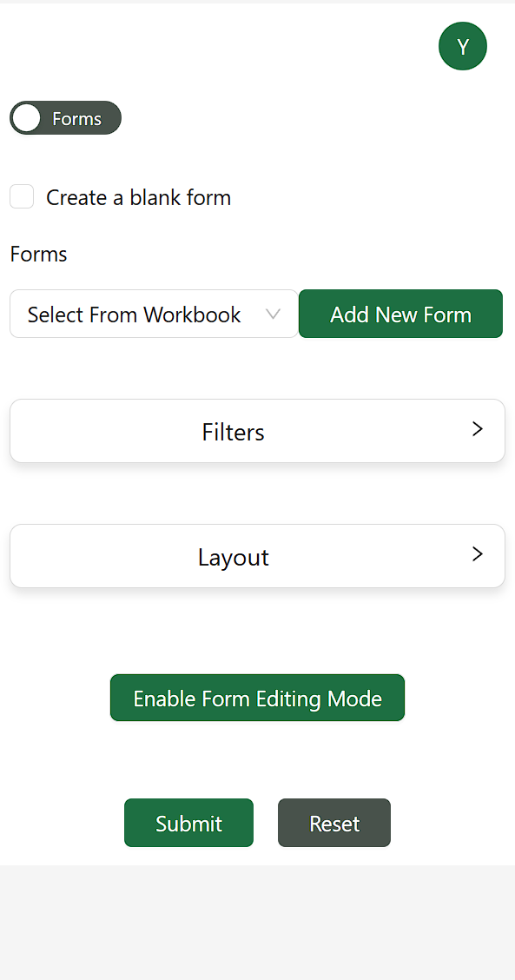Click the Add New Form button

point(400,314)
